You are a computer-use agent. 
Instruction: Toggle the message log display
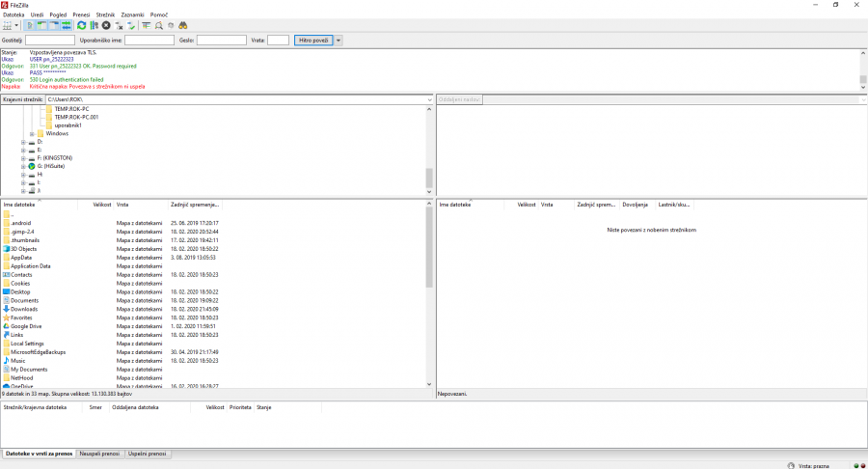pos(31,25)
